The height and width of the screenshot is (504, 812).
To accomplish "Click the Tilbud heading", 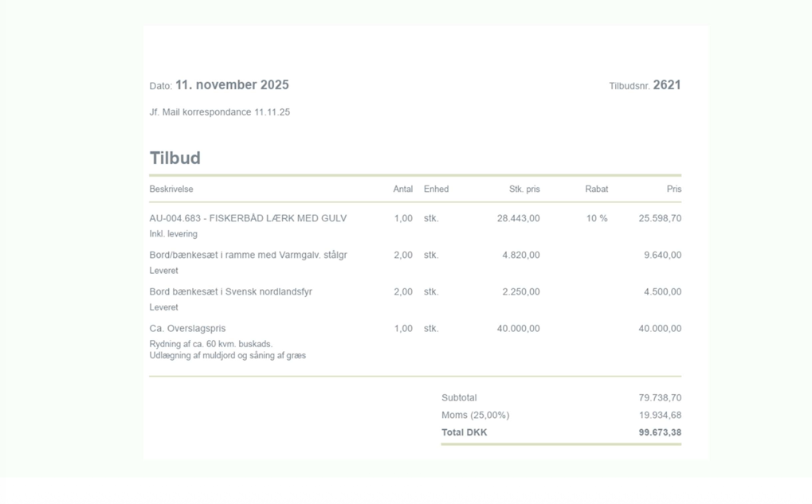I will point(175,158).
